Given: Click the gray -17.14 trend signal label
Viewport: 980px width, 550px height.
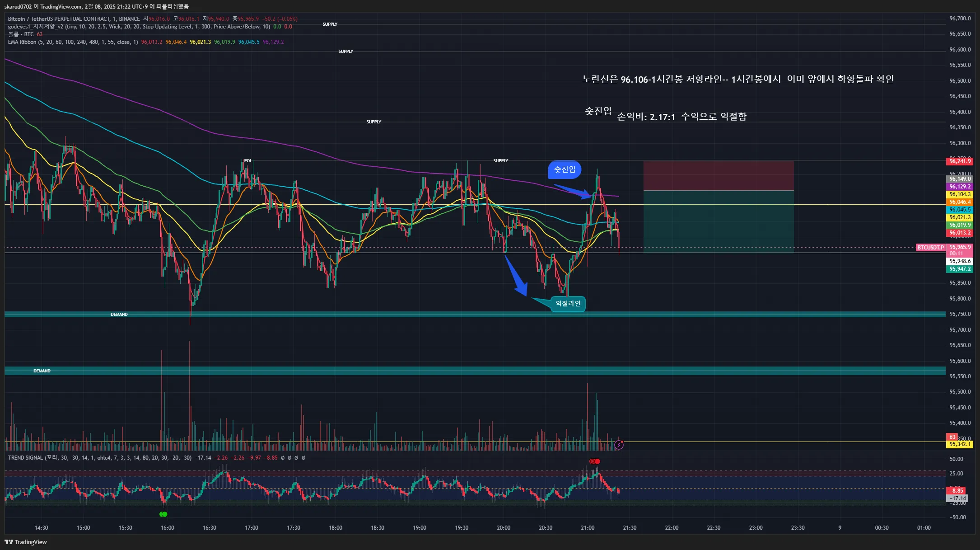Looking at the screenshot, I should point(957,498).
